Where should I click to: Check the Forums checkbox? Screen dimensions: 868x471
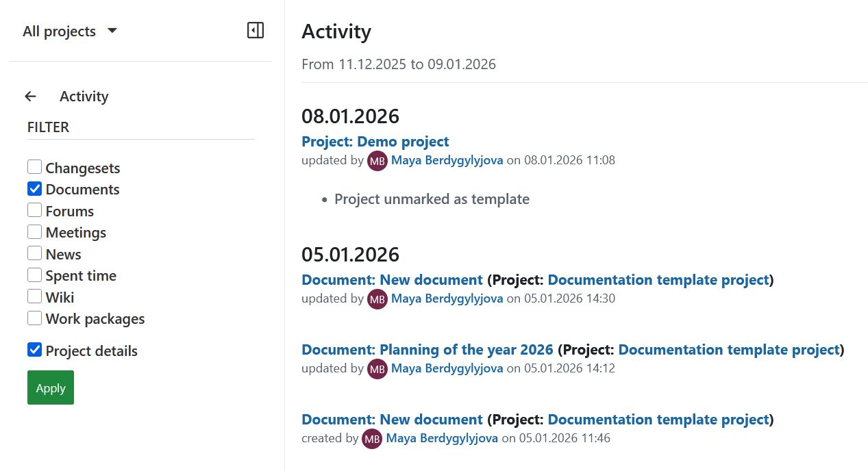coord(34,210)
